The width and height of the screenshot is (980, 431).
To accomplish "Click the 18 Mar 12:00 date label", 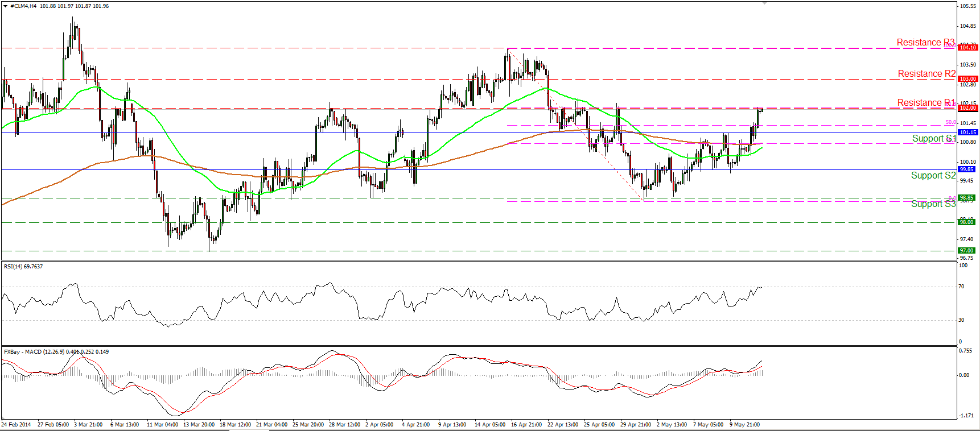I will click(x=235, y=425).
